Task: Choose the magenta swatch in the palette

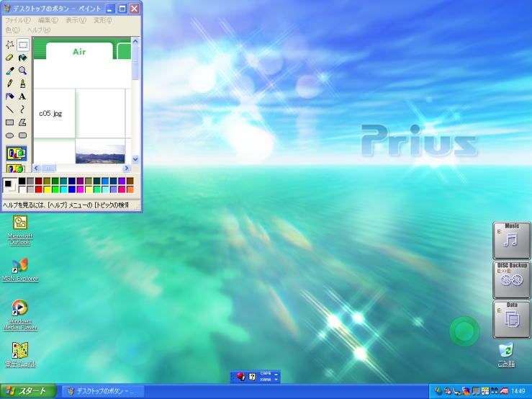Action: [80, 189]
